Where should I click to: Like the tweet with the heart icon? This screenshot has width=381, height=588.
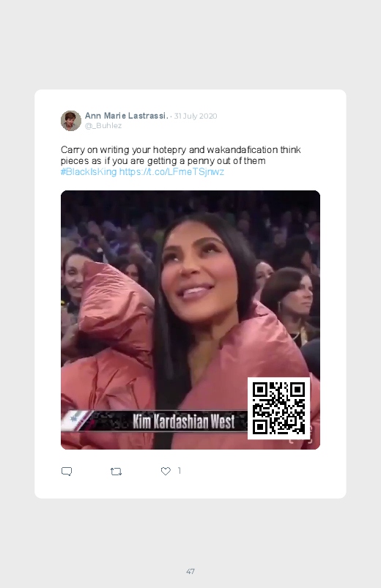point(166,471)
